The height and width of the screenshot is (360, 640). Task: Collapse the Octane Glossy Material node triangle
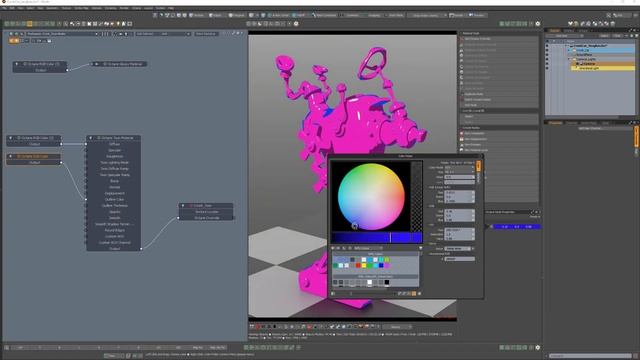[x=97, y=64]
